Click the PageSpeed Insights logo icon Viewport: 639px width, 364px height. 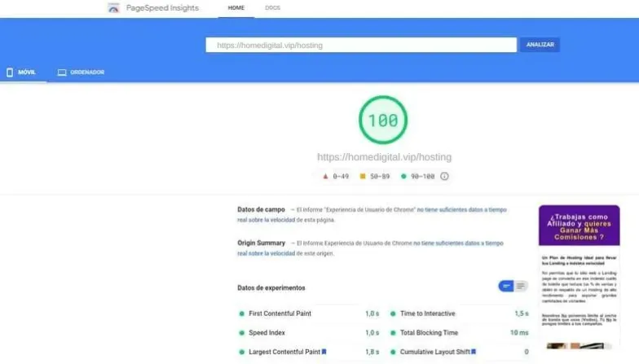click(x=113, y=8)
